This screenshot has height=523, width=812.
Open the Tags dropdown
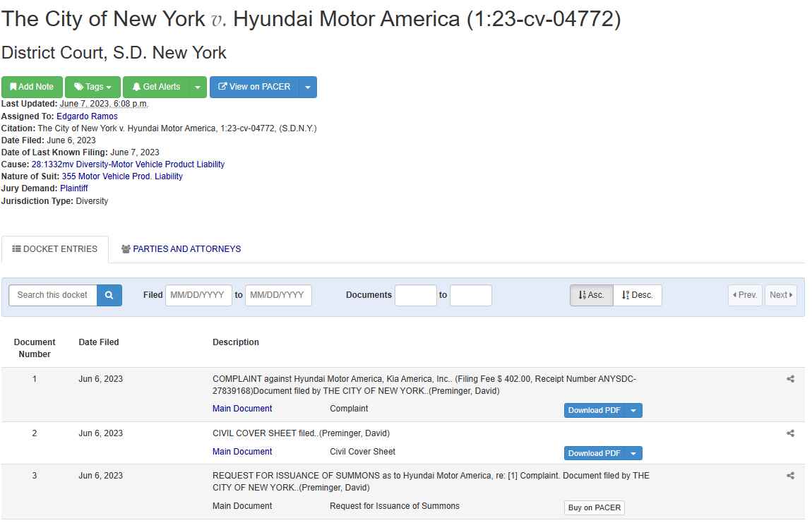click(92, 87)
